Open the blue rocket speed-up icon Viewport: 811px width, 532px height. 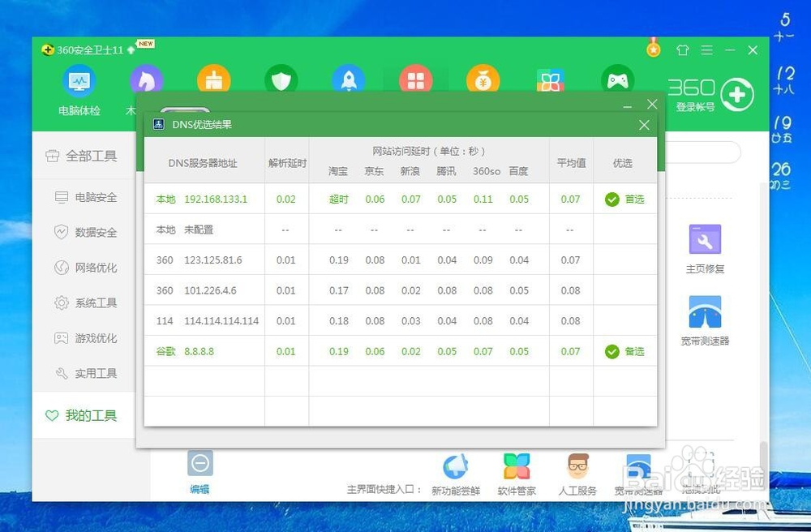(349, 79)
